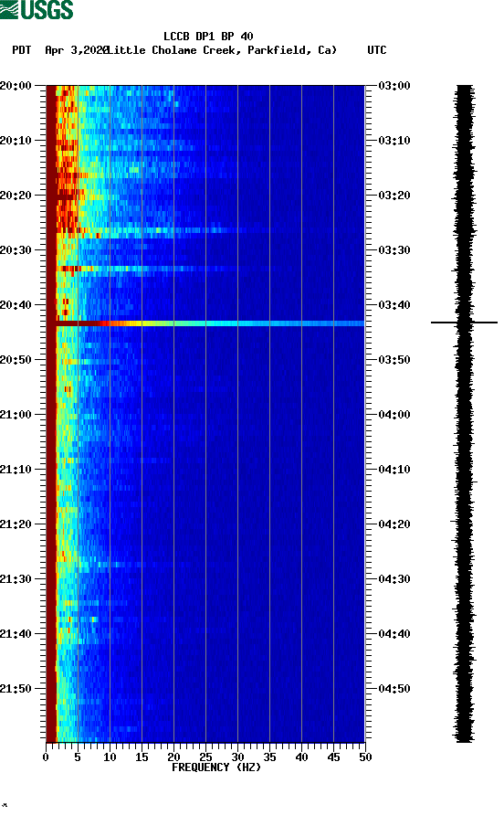Click the 03:10 UTC time label

tap(394, 141)
